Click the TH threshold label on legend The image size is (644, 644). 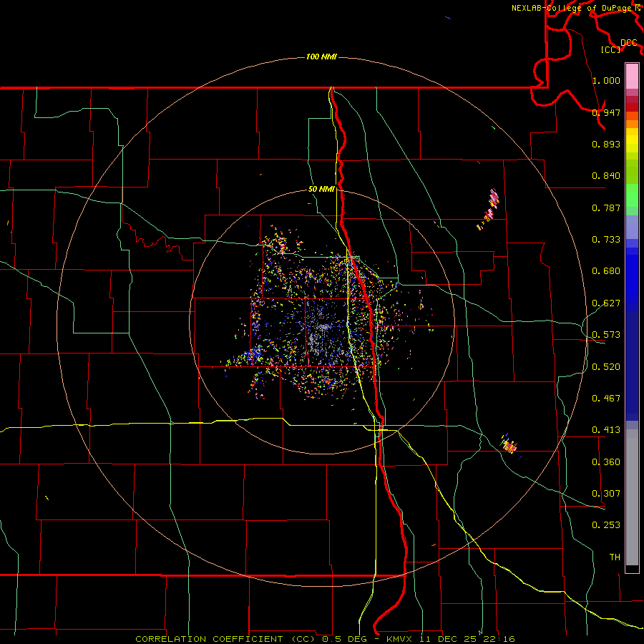615,557
